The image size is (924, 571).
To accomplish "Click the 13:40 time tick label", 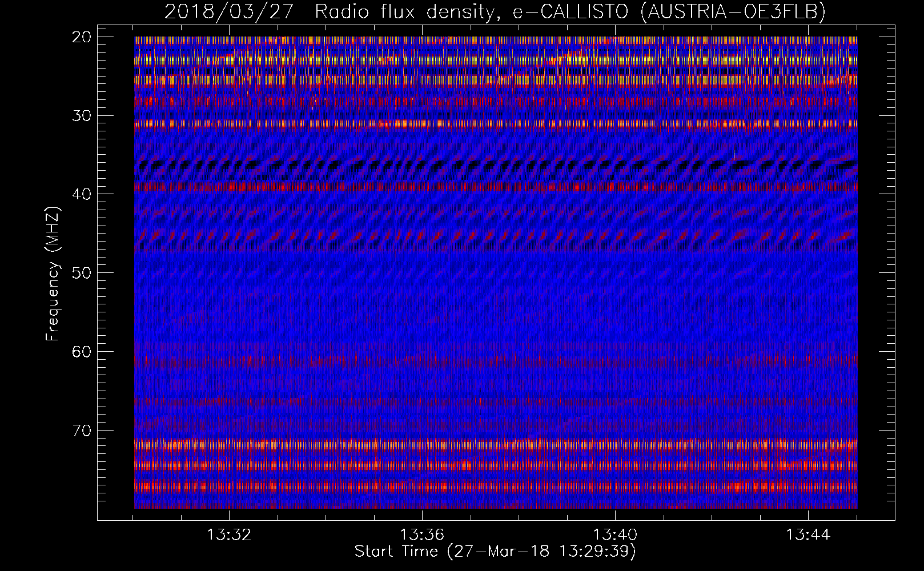I will pyautogui.click(x=615, y=535).
